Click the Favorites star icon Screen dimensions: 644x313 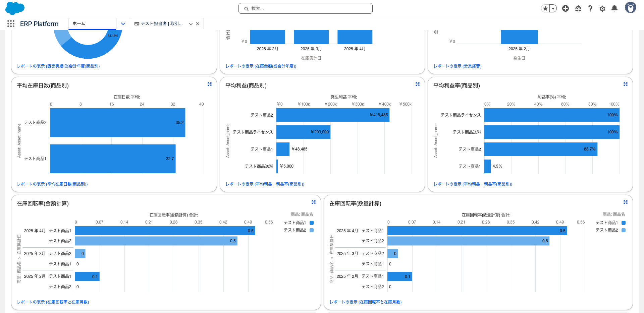545,8
